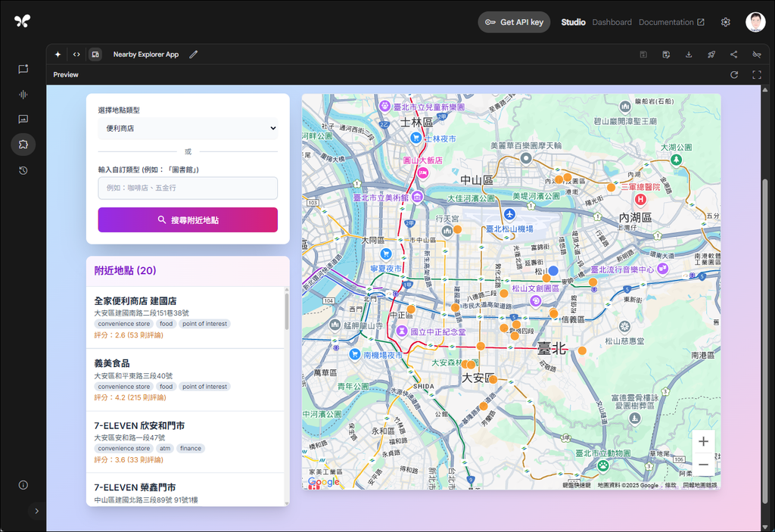Select the 義美食品 list result
775x532 pixels.
(x=185, y=380)
